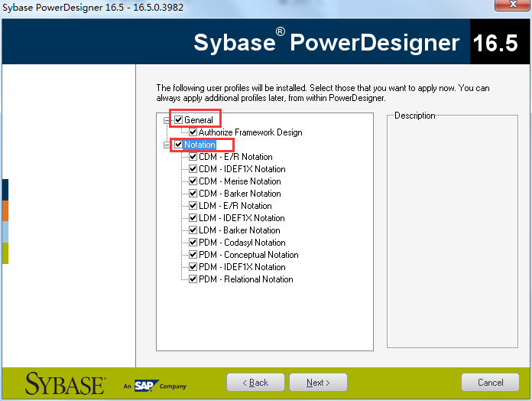Toggle CDM - IDEF1X Notation checkbox
532x401 pixels.
point(193,169)
